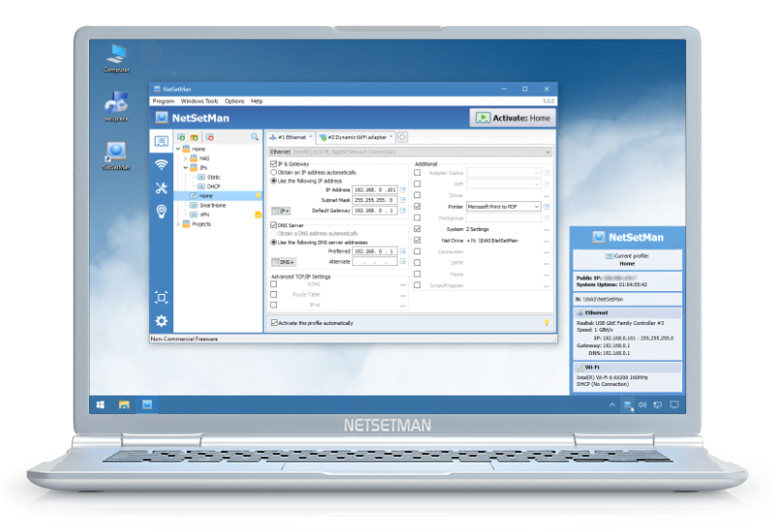The height and width of the screenshot is (532, 774).
Task: Show hidden tray icons chevron
Action: [x=612, y=404]
